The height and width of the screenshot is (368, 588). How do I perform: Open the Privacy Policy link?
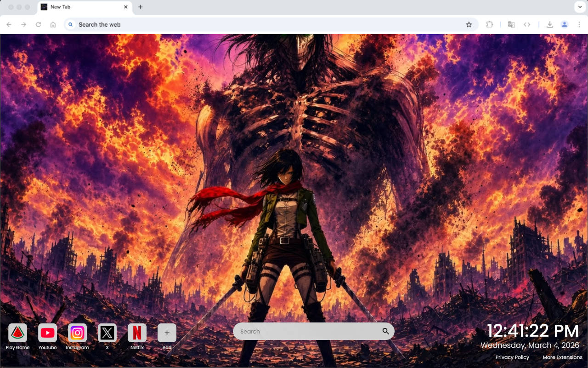click(x=512, y=357)
